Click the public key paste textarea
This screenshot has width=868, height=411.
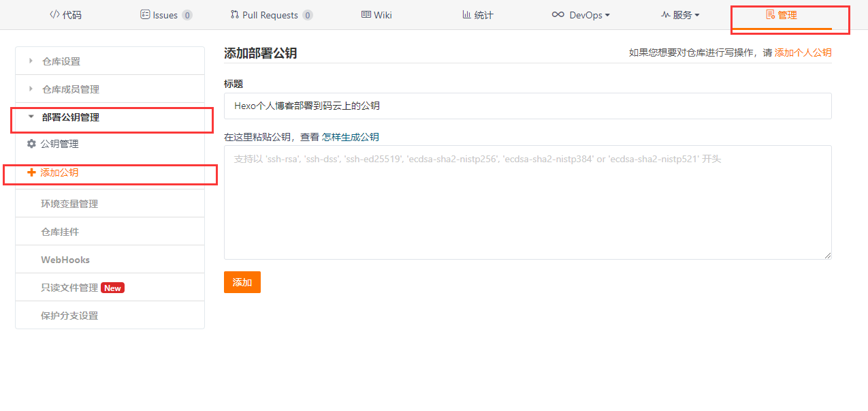tap(528, 202)
